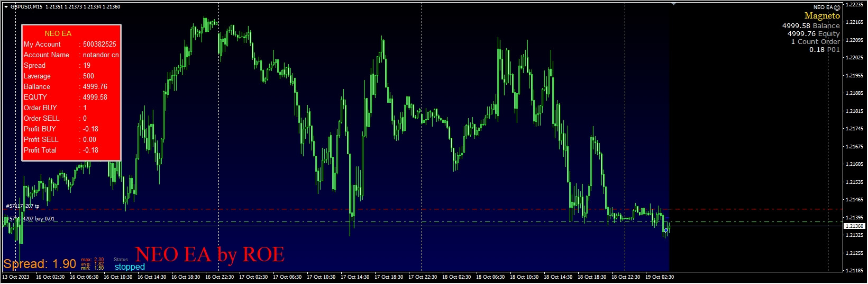The image size is (868, 284).
Task: Click the 'NEO EA' heading in red panel
Action: tap(58, 33)
